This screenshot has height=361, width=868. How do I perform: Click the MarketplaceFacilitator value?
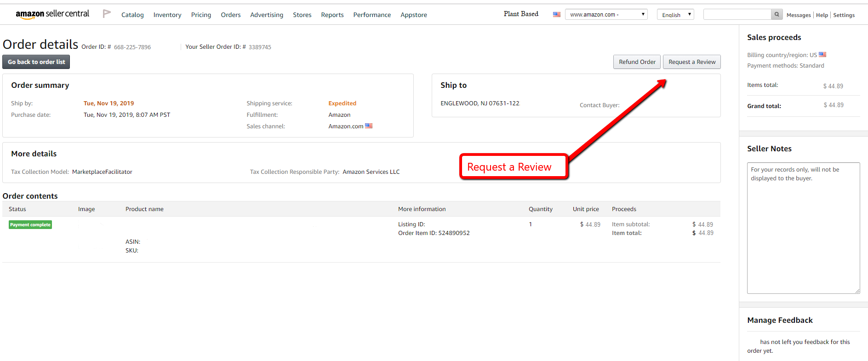pos(102,172)
